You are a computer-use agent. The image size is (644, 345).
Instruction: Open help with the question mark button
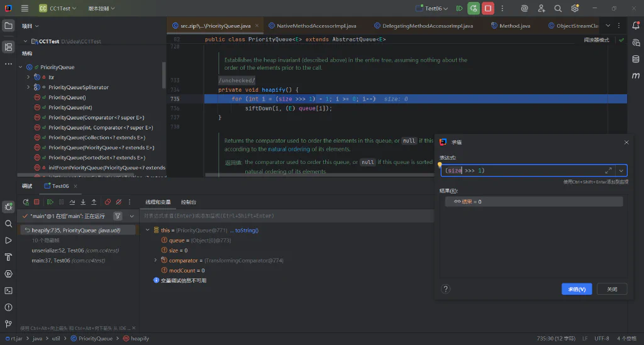tap(446, 289)
